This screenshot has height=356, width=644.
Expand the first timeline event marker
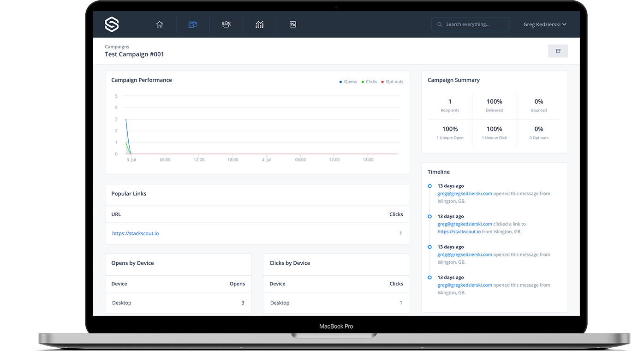pyautogui.click(x=429, y=186)
